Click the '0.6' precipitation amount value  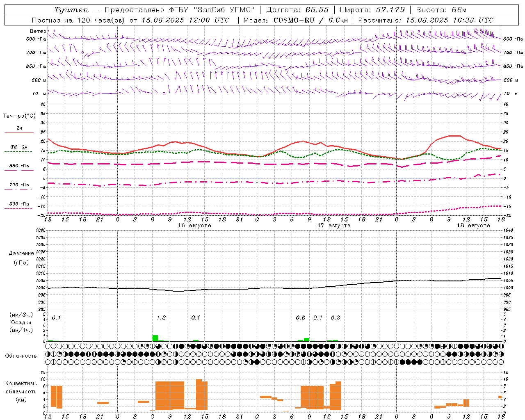click(x=301, y=317)
